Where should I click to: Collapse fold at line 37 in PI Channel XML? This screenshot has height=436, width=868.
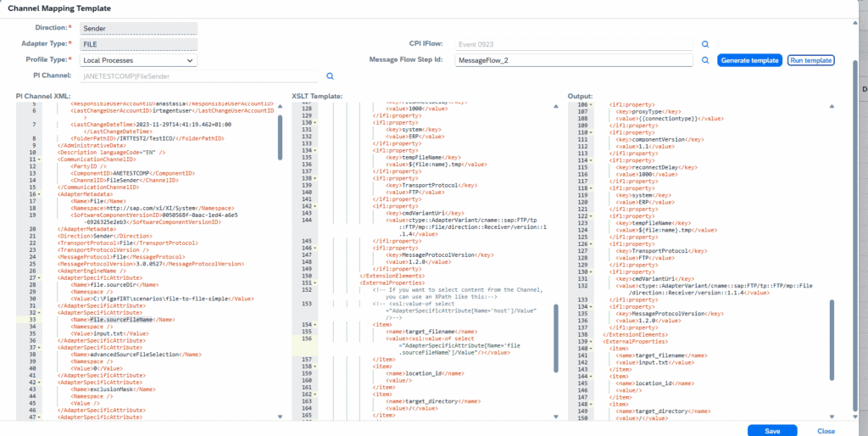coord(39,348)
